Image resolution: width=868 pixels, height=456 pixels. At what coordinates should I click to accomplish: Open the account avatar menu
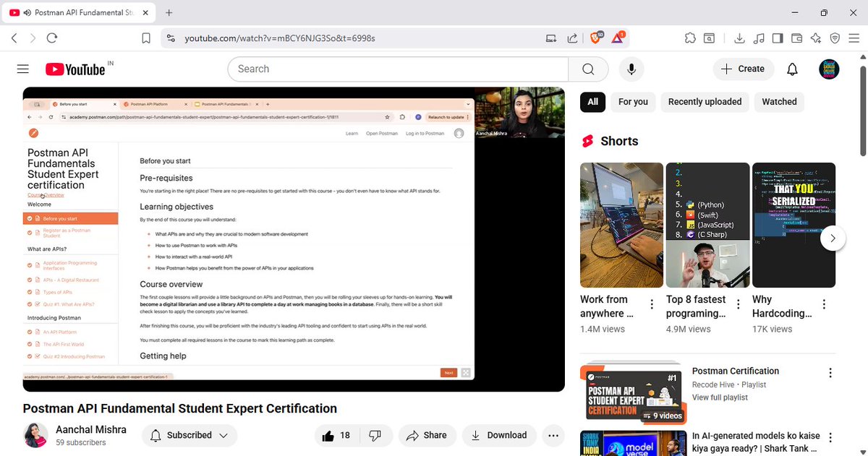pyautogui.click(x=829, y=69)
